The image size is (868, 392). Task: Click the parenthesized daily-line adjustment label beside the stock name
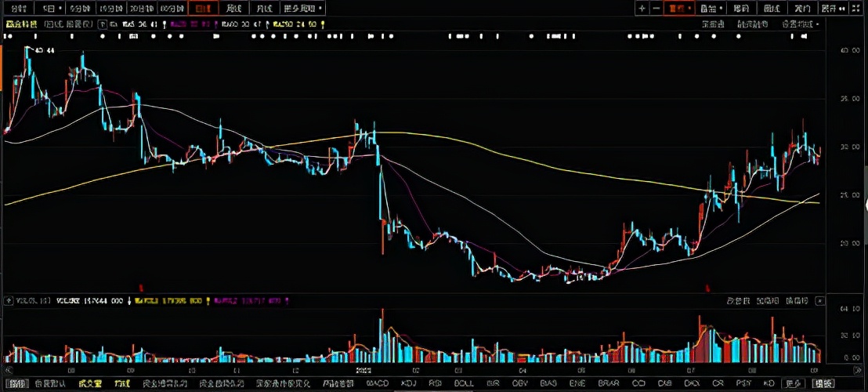coord(69,24)
